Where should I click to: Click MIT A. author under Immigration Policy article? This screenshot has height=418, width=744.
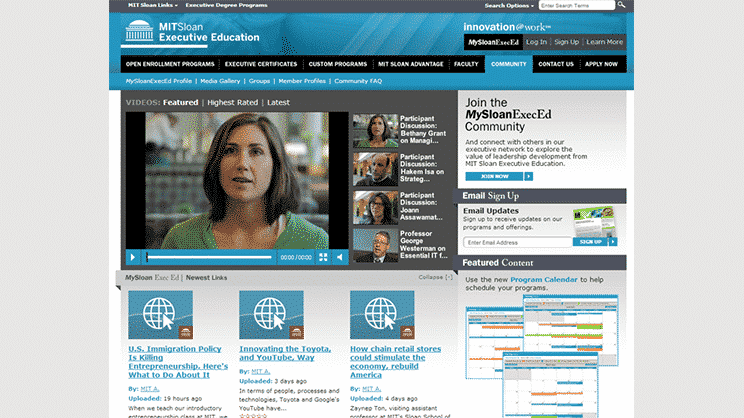tap(150, 389)
